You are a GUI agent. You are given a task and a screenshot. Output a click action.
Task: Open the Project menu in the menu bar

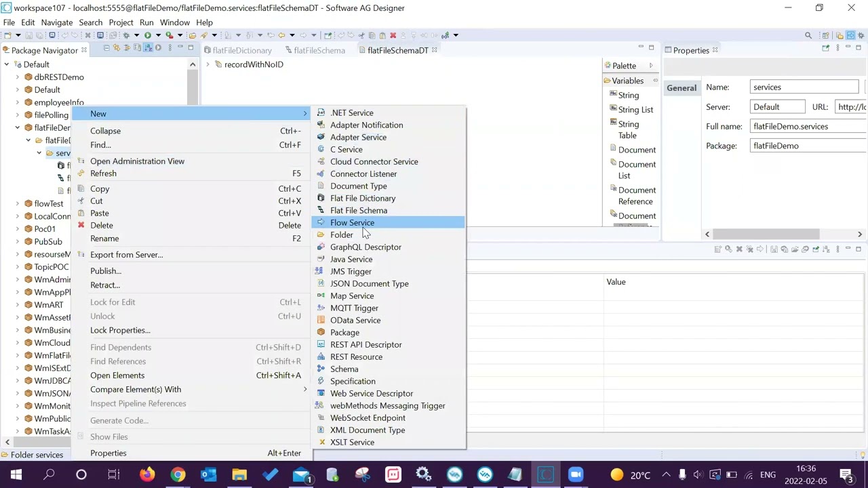pyautogui.click(x=121, y=22)
